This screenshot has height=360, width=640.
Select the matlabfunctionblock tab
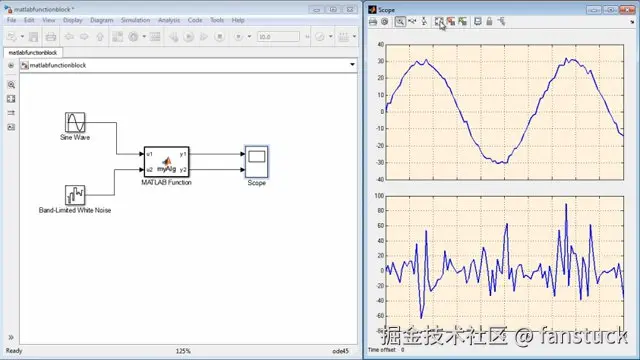click(x=33, y=53)
